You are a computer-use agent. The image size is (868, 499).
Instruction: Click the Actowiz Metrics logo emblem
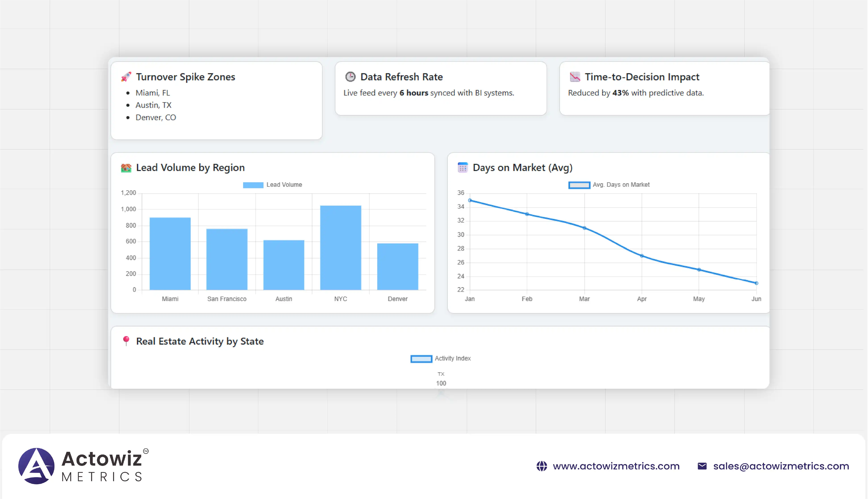click(36, 466)
